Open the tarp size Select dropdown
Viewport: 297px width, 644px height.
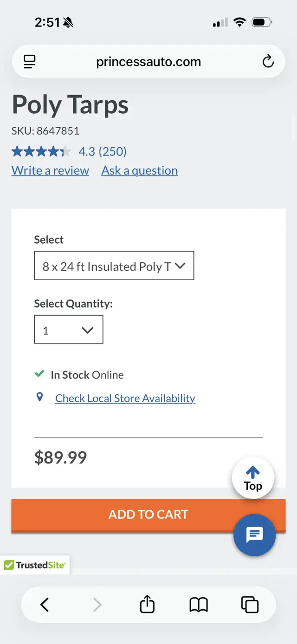pos(114,266)
